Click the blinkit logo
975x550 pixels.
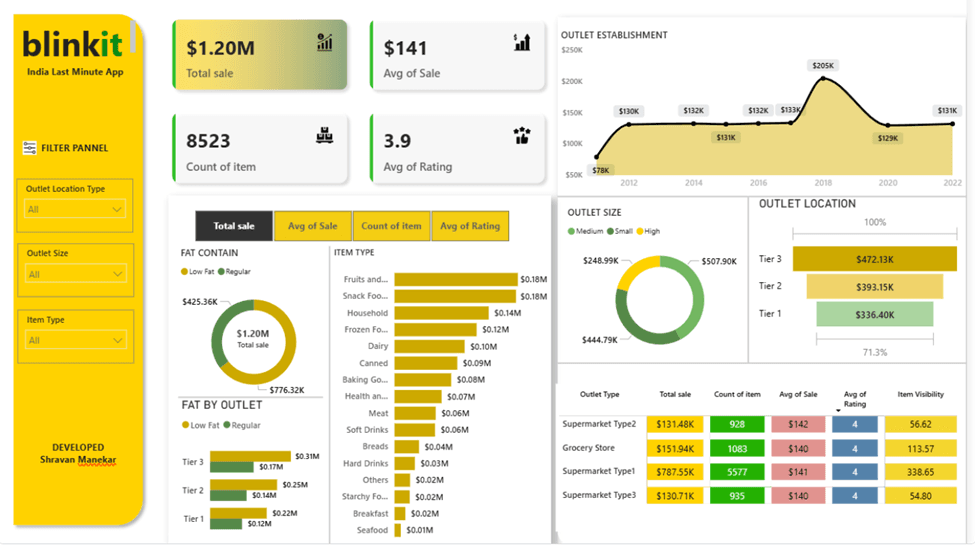click(x=73, y=45)
